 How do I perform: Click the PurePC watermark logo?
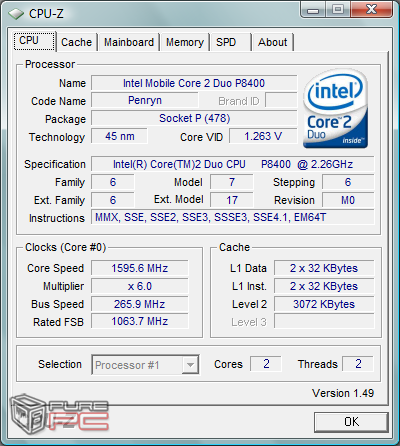[x=59, y=414]
